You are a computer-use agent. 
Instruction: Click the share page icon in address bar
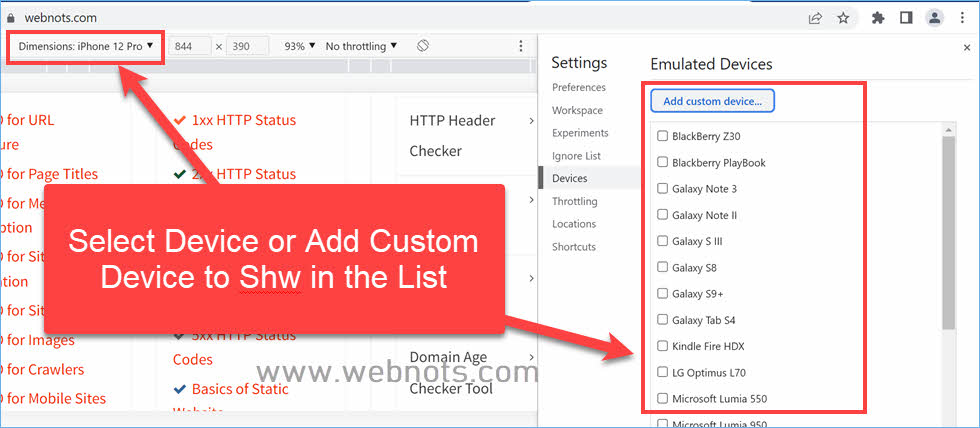[x=816, y=17]
